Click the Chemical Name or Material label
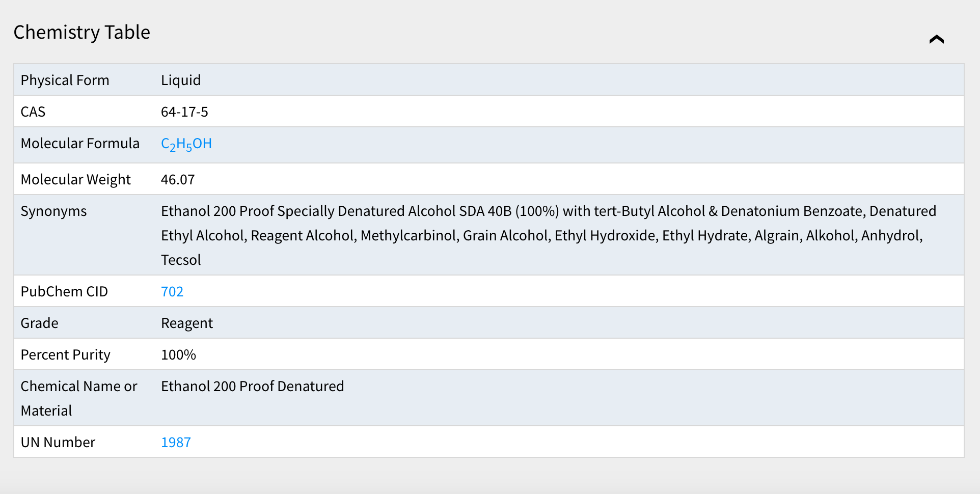Screen dimensions: 980x494 tap(79, 398)
